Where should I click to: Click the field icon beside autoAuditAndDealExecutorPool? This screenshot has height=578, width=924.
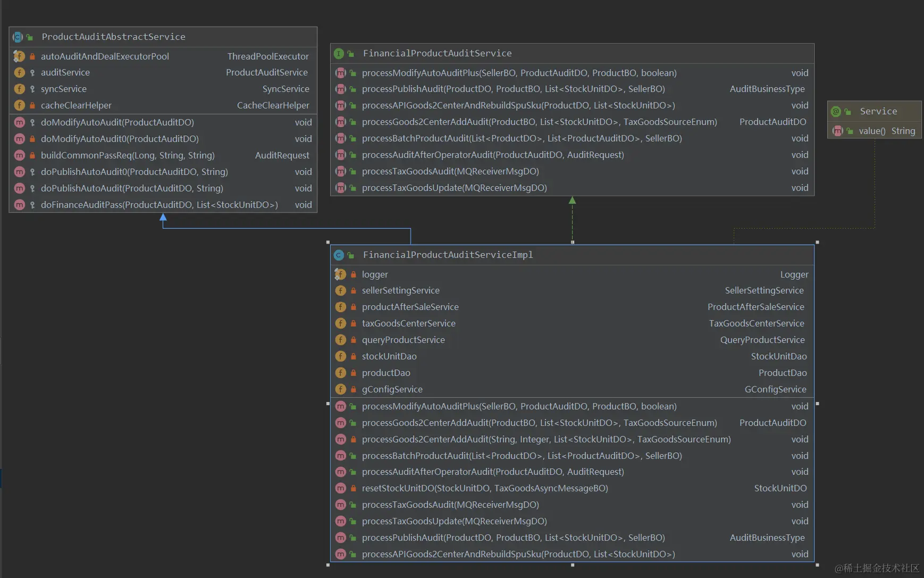coord(19,56)
